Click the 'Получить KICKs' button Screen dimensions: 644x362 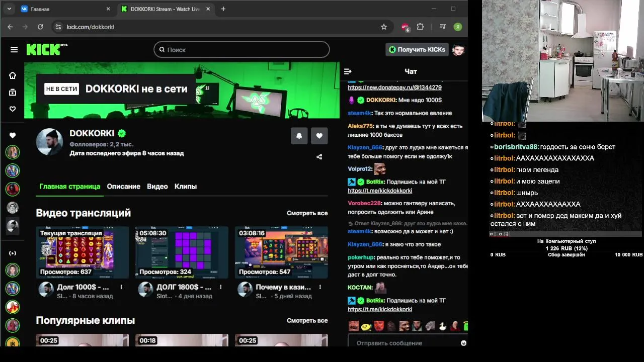click(x=417, y=50)
